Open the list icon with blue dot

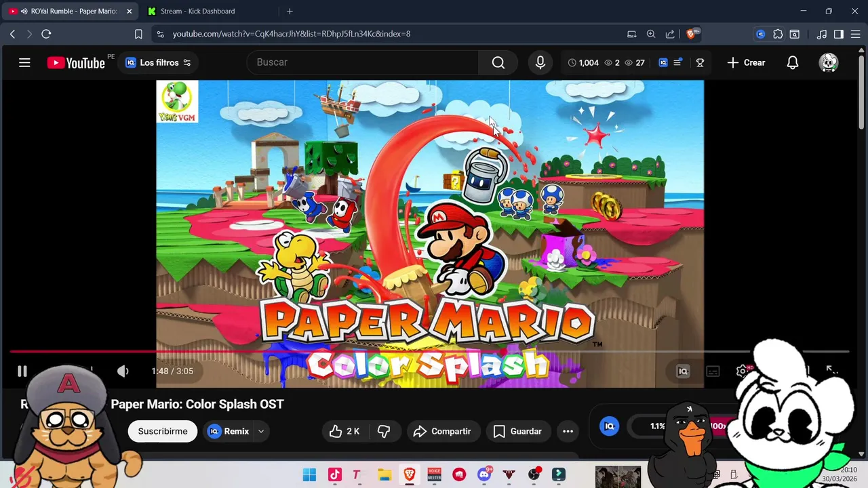coord(678,62)
